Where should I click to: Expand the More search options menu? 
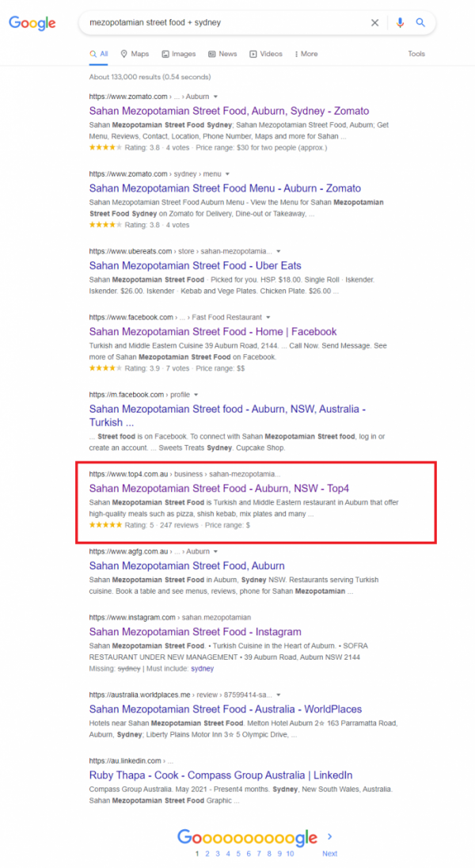coord(306,54)
